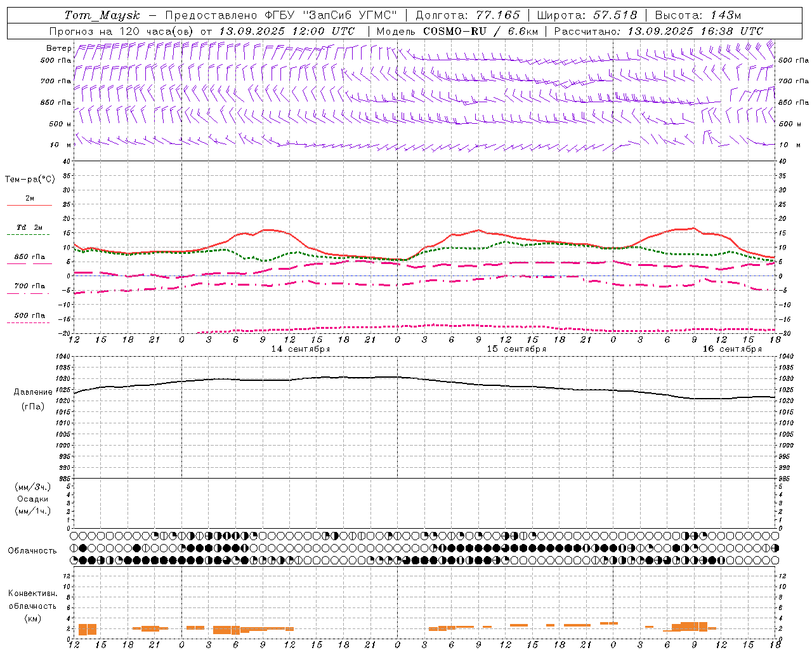Click the 'Долгота: 77.165' value
This screenshot has width=812, height=650.
click(468, 15)
